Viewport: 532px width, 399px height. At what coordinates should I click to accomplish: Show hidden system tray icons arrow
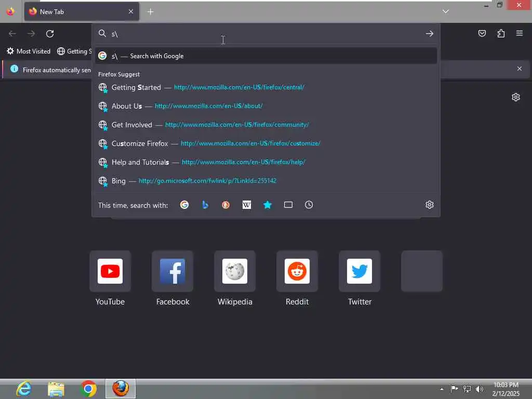[x=442, y=389]
